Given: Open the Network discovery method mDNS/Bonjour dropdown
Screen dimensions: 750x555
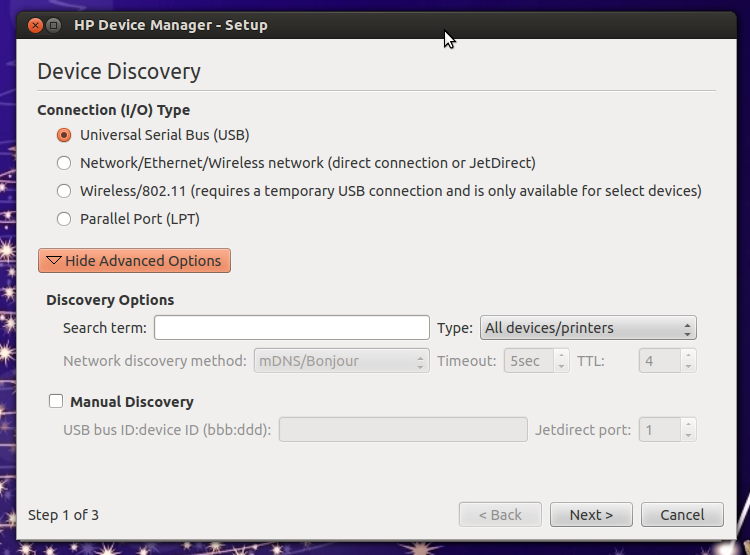Looking at the screenshot, I should [342, 361].
